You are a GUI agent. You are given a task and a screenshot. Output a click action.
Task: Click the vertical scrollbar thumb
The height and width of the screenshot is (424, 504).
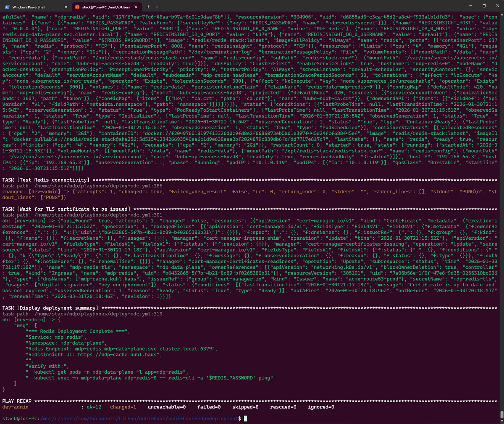[501, 414]
